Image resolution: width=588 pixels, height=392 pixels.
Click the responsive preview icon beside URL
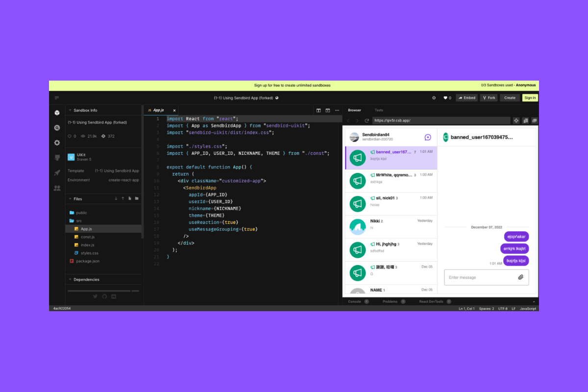(525, 121)
